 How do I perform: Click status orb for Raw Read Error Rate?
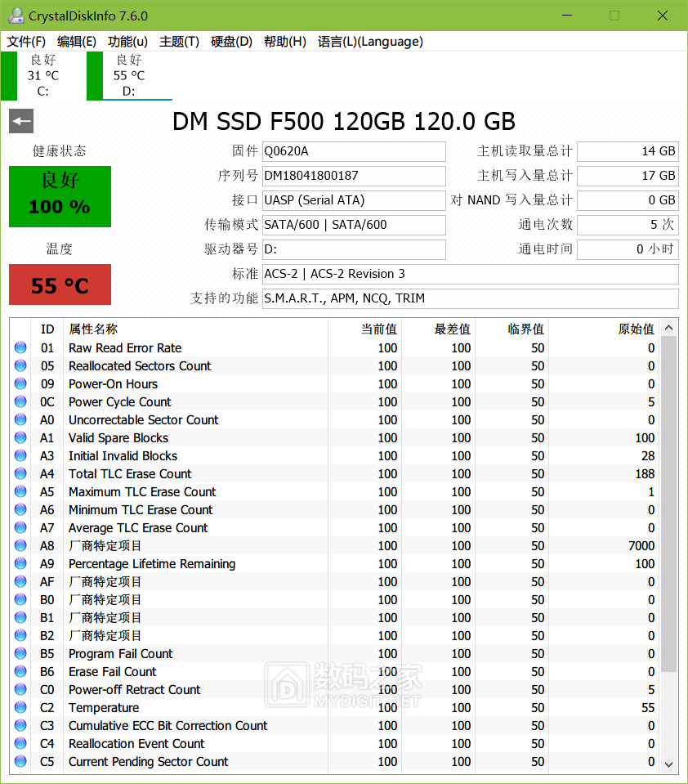20,347
